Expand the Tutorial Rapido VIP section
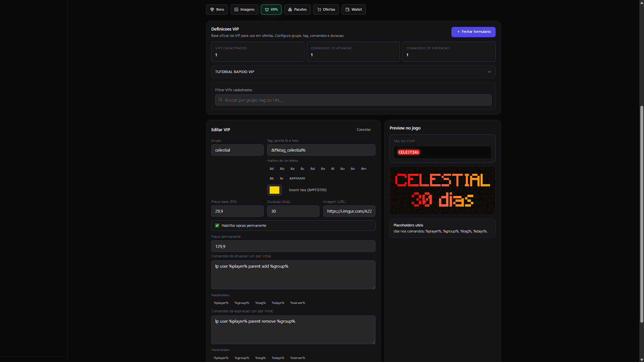Image resolution: width=644 pixels, height=362 pixels. tap(353, 72)
